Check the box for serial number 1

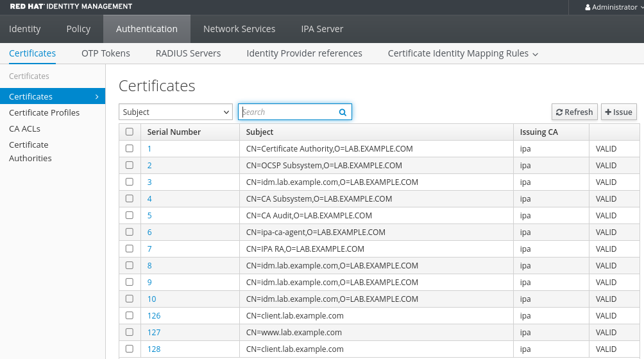click(x=130, y=148)
